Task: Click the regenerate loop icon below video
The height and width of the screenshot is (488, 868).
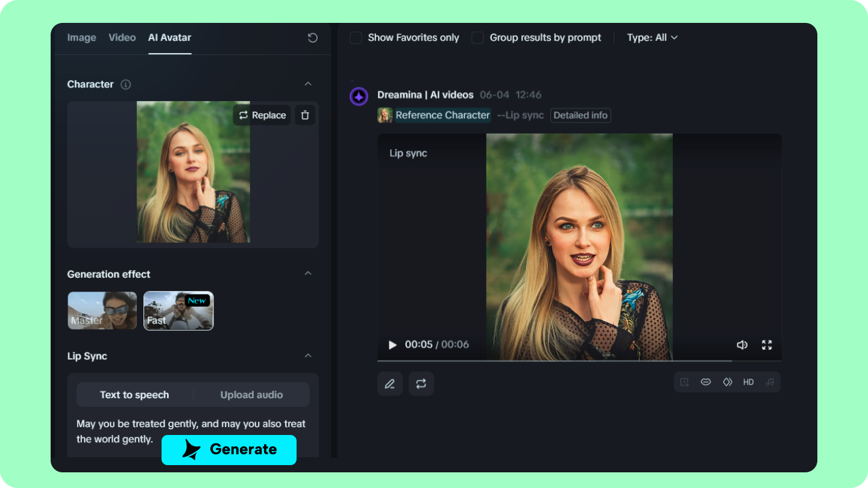Action: coord(421,384)
